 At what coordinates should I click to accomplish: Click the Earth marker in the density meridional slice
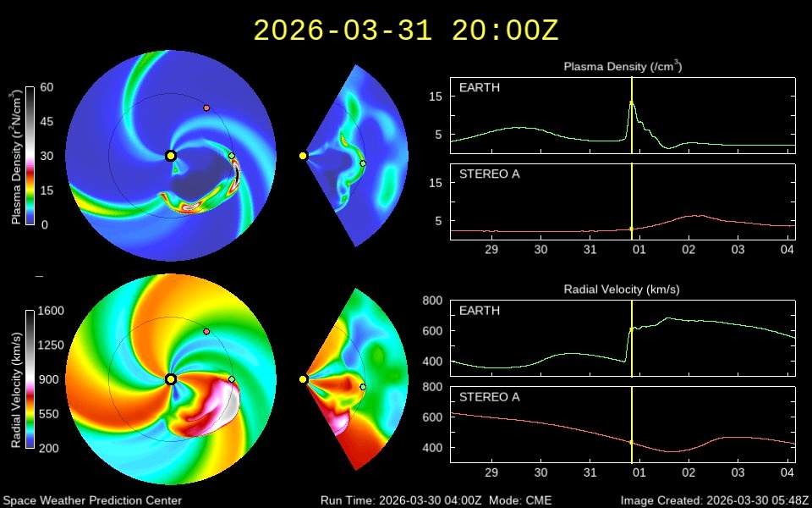[363, 163]
